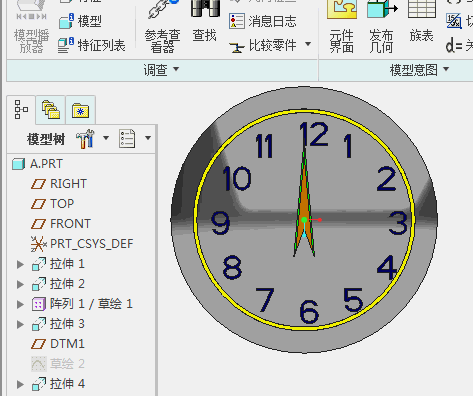Click the 查找 binoculars icon
Image resolution: width=473 pixels, height=396 pixels.
(205, 8)
